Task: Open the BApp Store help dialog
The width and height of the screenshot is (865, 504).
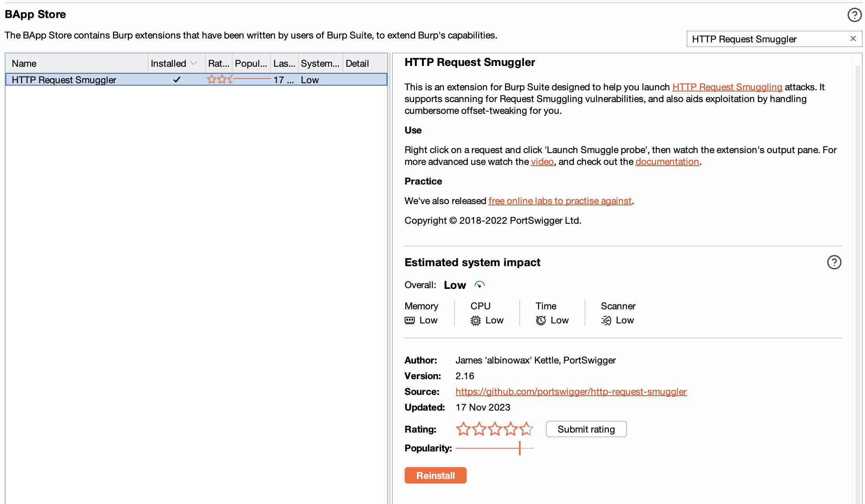Action: (x=854, y=15)
